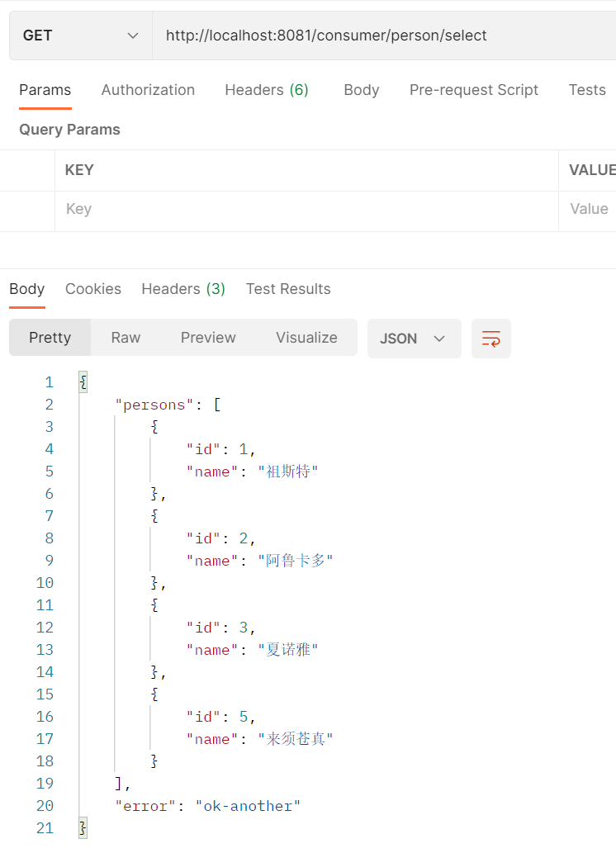The image size is (616, 853).
Task: Switch to Raw response view
Action: (126, 337)
